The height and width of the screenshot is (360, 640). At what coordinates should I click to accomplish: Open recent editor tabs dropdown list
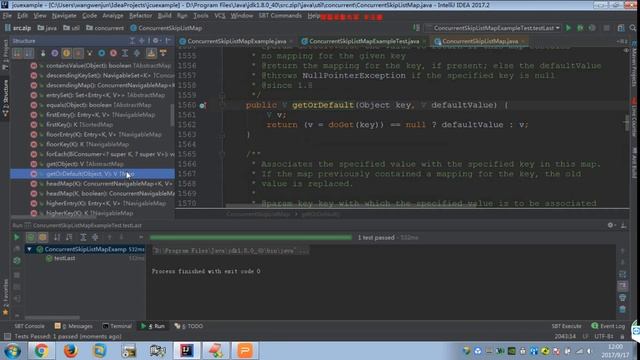(622, 41)
